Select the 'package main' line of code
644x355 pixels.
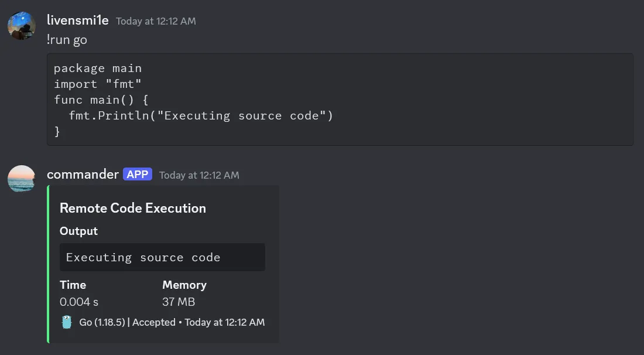(x=97, y=68)
